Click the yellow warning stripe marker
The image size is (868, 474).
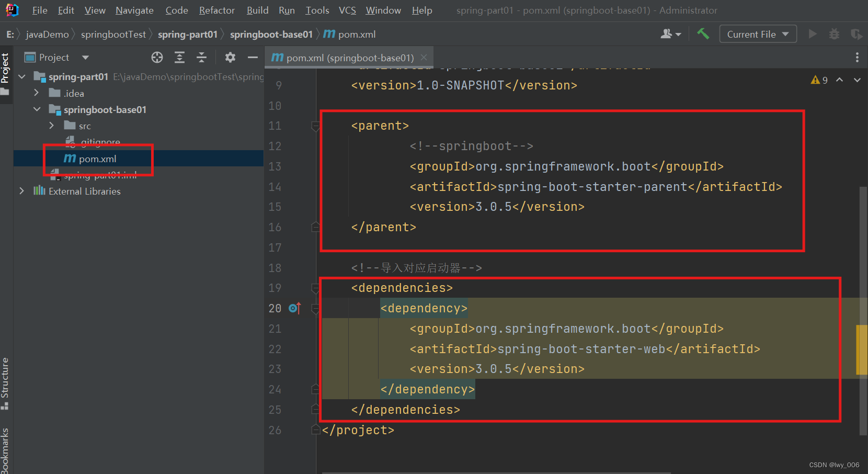861,350
